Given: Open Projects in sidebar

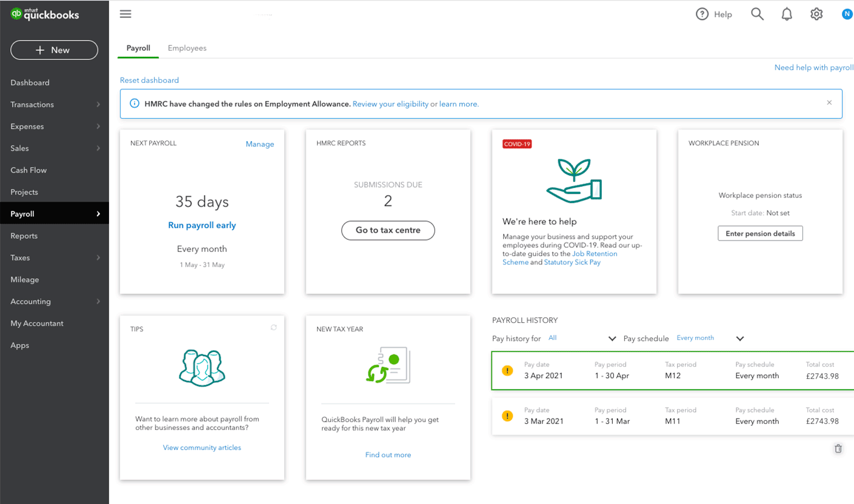Looking at the screenshot, I should 24,192.
